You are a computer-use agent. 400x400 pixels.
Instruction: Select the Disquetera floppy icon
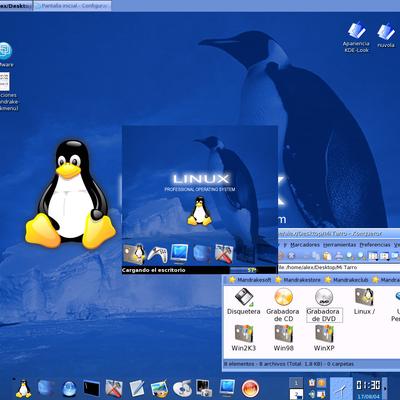tap(244, 302)
